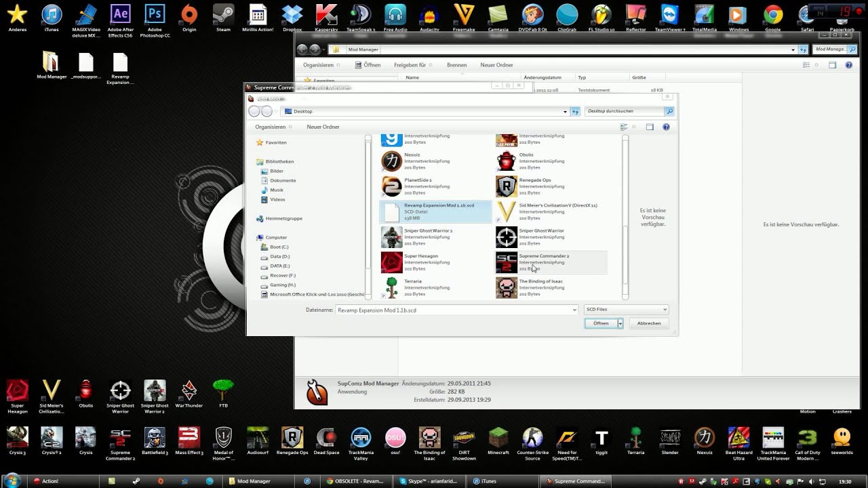Open Organisieren menu in file dialog
This screenshot has height=488, width=868.
point(273,127)
